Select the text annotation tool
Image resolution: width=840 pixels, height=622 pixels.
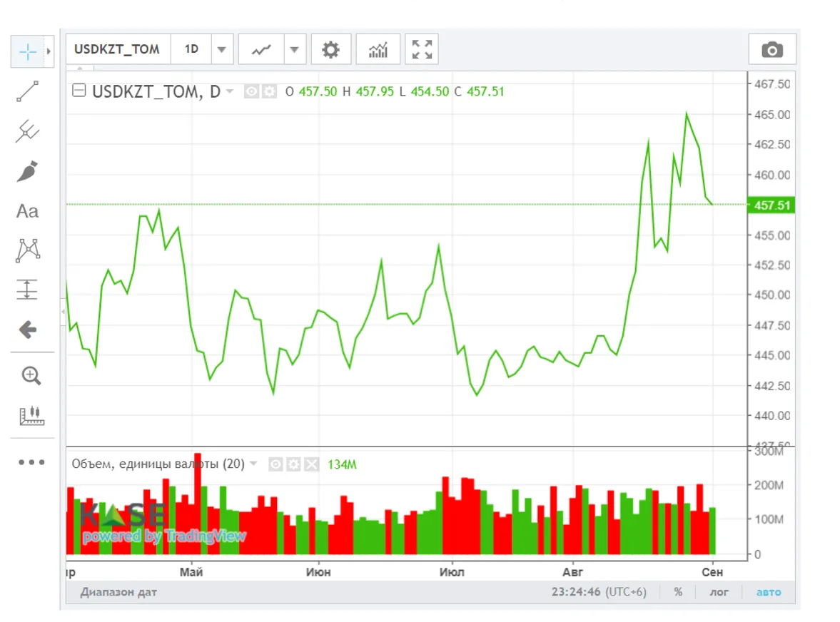(x=27, y=211)
